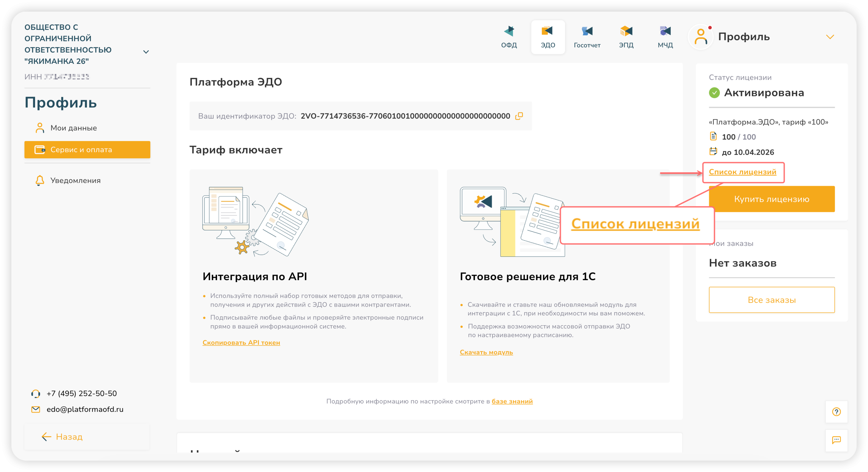This screenshot has width=868, height=472.
Task: Expand the Профиль dropdown chevron
Action: pyautogui.click(x=830, y=37)
